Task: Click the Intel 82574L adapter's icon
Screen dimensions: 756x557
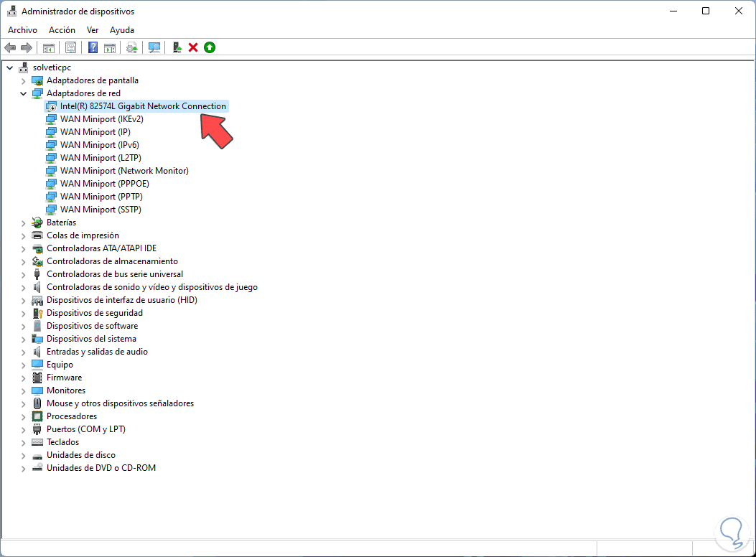Action: (51, 106)
